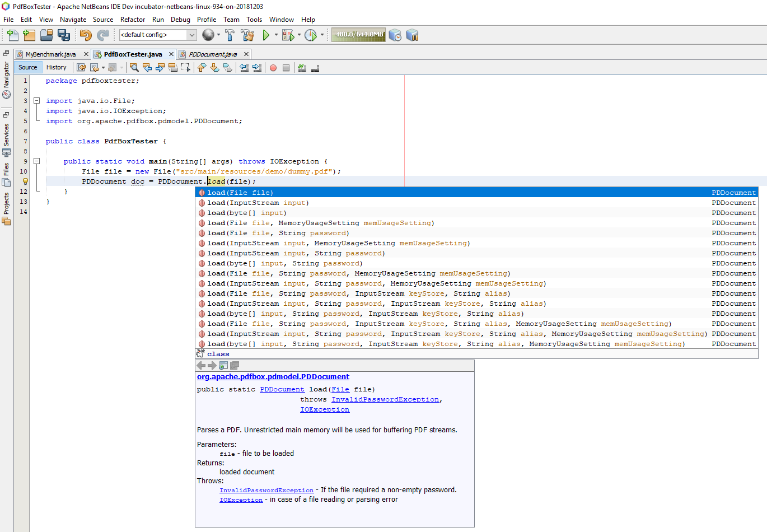Run the project with the green arrow

(266, 35)
